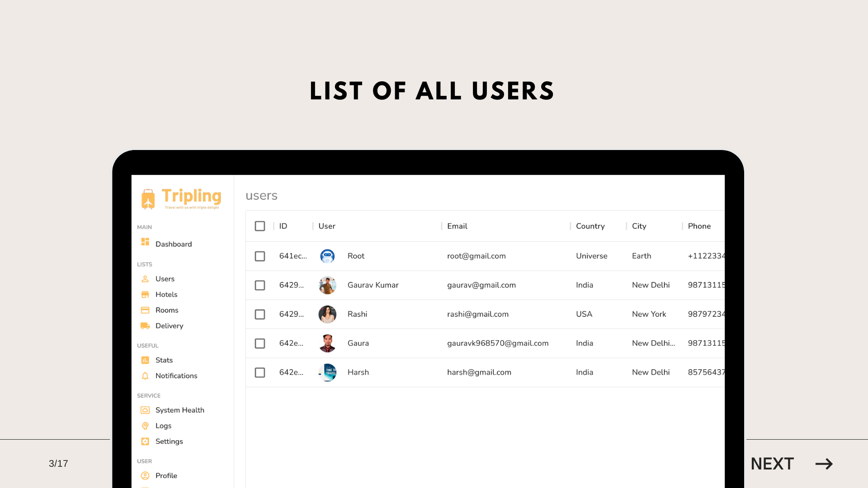Select Dashboard under Main section
868x488 pixels.
173,244
